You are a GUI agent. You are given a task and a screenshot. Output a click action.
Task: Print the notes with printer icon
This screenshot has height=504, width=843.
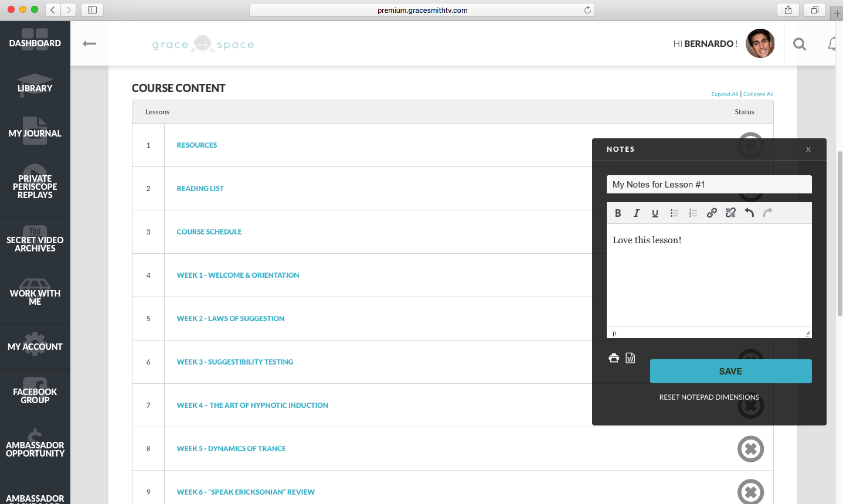614,358
